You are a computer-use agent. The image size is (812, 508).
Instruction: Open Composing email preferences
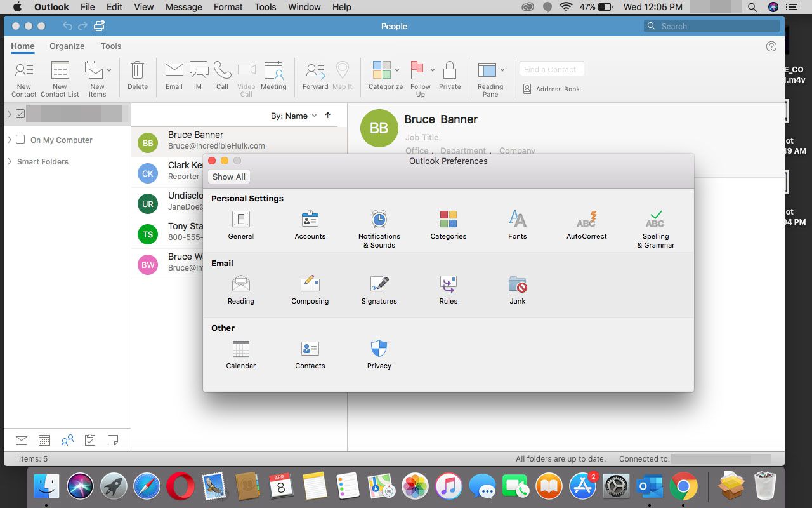310,290
